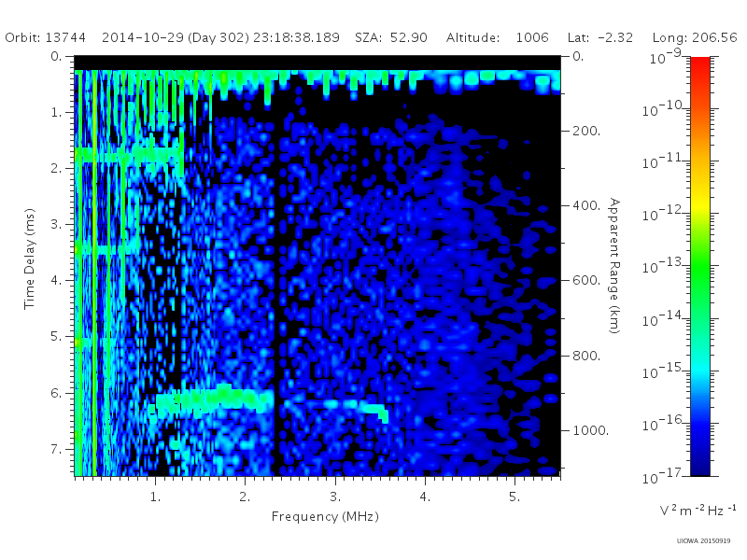Click the time delay tick label '0.'
Viewport: 747px width, 560px height.
point(56,56)
